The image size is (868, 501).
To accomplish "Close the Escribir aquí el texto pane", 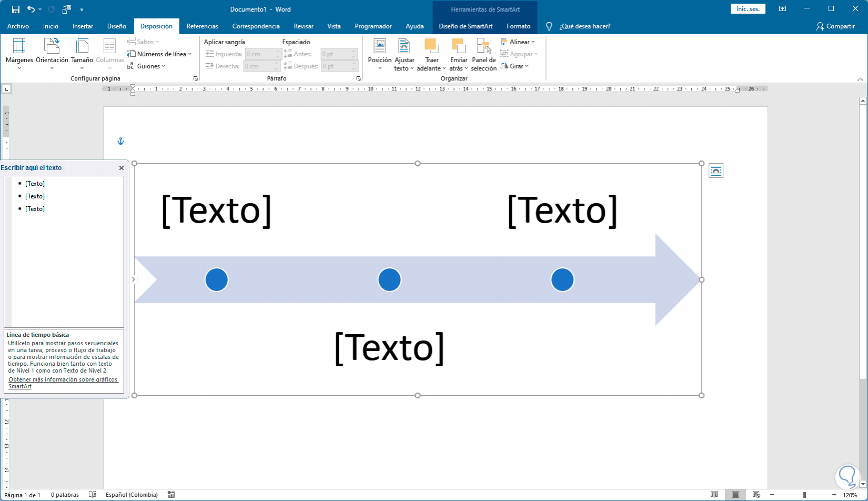I will point(122,168).
